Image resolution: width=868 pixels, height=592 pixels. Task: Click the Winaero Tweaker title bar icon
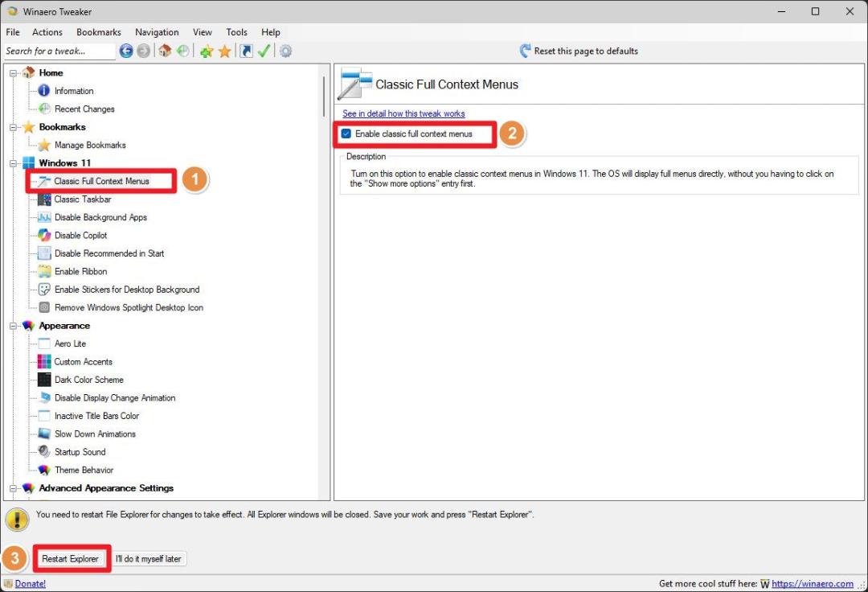pyautogui.click(x=13, y=11)
